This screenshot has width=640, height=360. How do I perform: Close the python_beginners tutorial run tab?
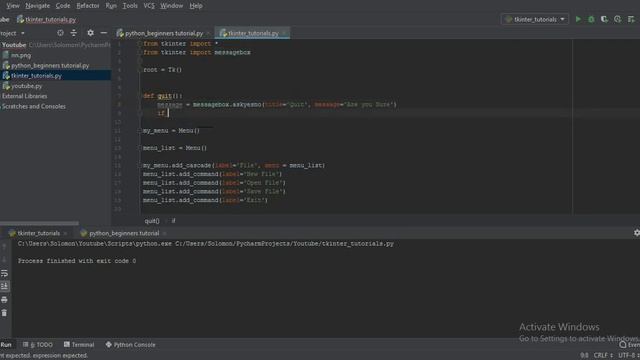[x=164, y=233]
